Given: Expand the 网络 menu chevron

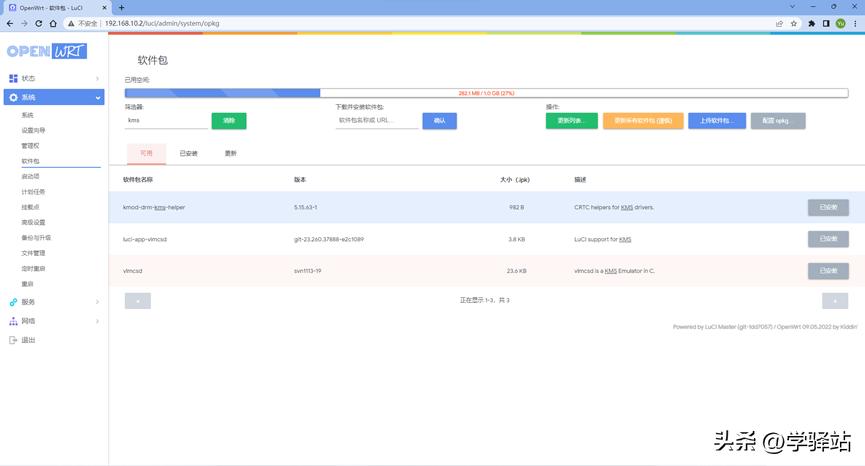Looking at the screenshot, I should pyautogui.click(x=97, y=321).
